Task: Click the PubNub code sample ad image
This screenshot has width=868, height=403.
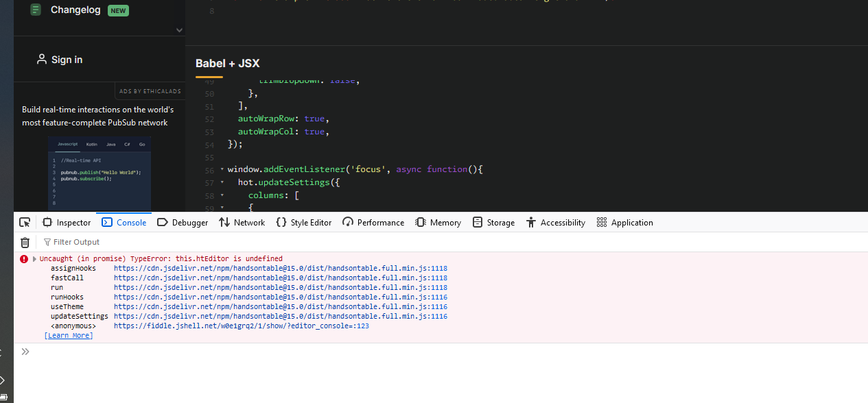Action: 99,173
